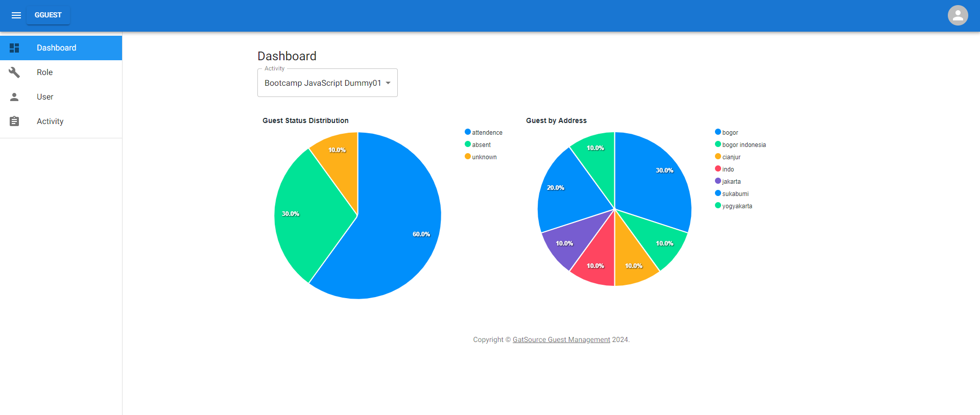Click the Activity dropdown arrow
Screen dimensions: 980x415
tap(388, 83)
